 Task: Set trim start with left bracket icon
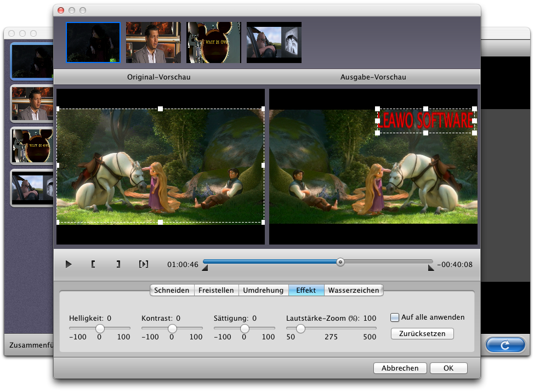pos(93,264)
